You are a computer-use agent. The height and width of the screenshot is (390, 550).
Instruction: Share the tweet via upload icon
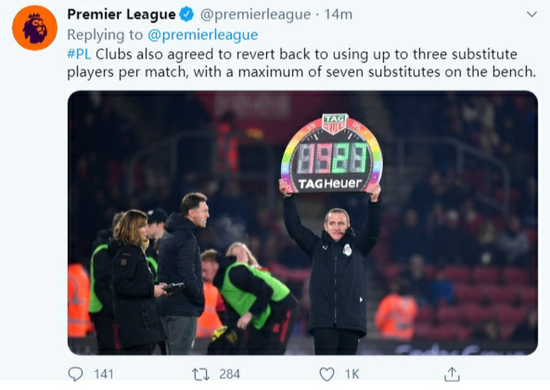(x=452, y=374)
